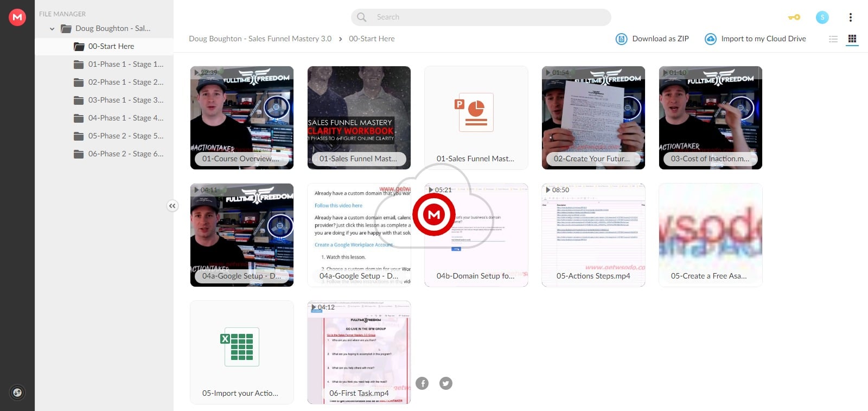Collapse the Doug Boughton folder tree
The height and width of the screenshot is (411, 868).
click(x=52, y=29)
